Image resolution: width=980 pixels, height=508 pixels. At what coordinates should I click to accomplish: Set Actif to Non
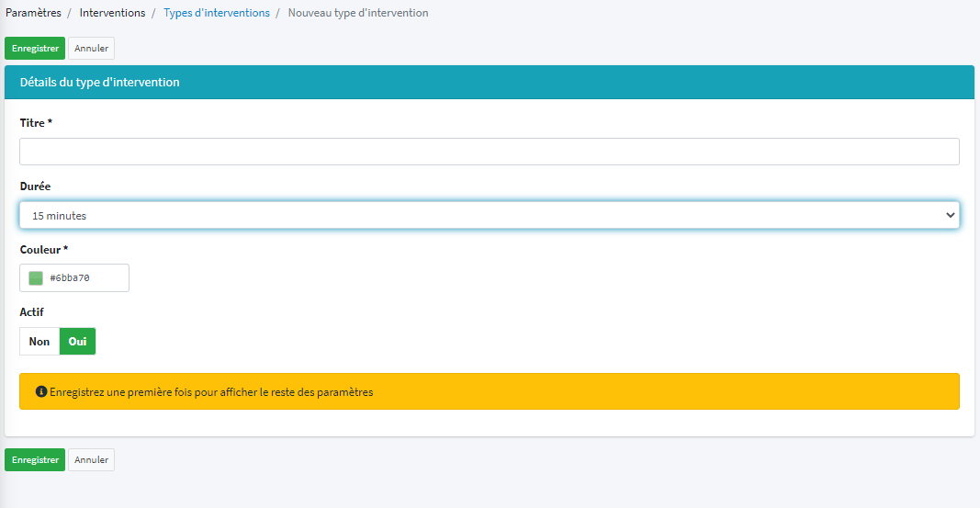pos(39,342)
